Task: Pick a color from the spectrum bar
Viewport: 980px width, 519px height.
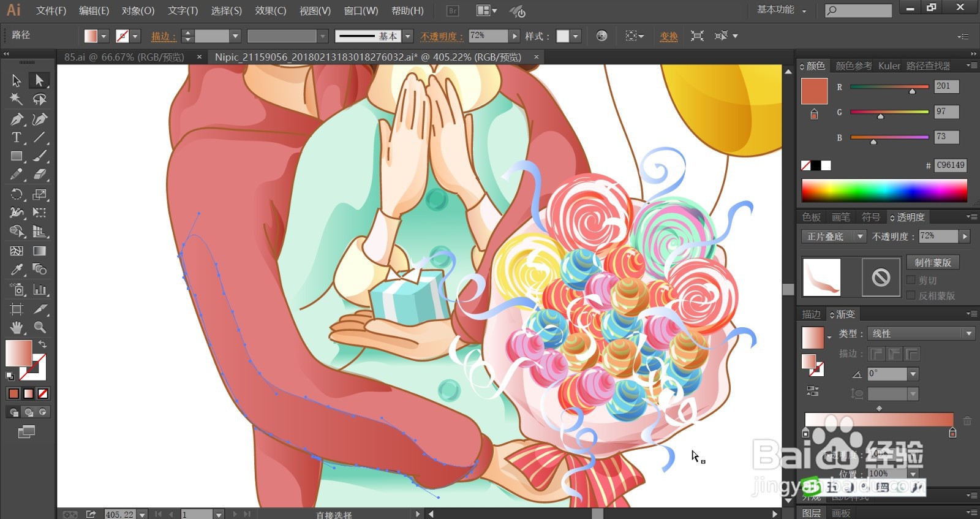Action: [x=884, y=191]
